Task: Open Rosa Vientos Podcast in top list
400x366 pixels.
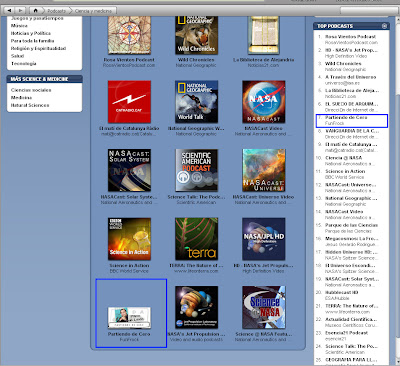Action: coord(352,39)
